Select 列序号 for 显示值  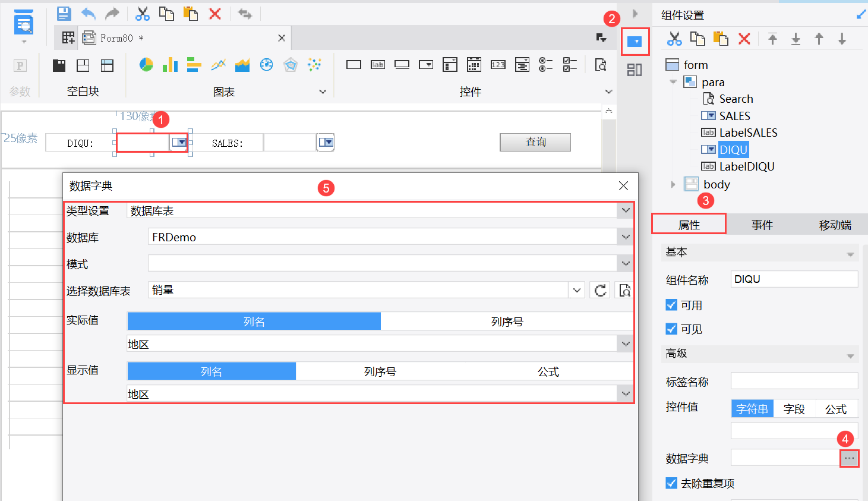tap(380, 371)
